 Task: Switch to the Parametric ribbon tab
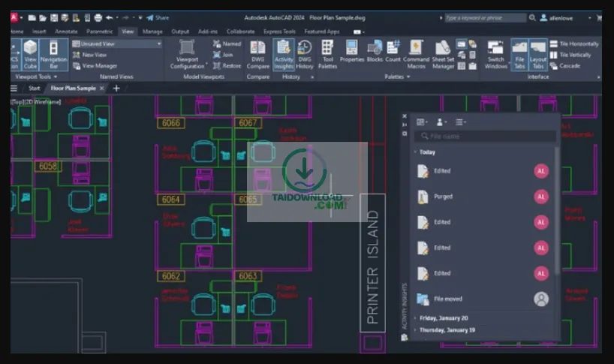click(100, 32)
